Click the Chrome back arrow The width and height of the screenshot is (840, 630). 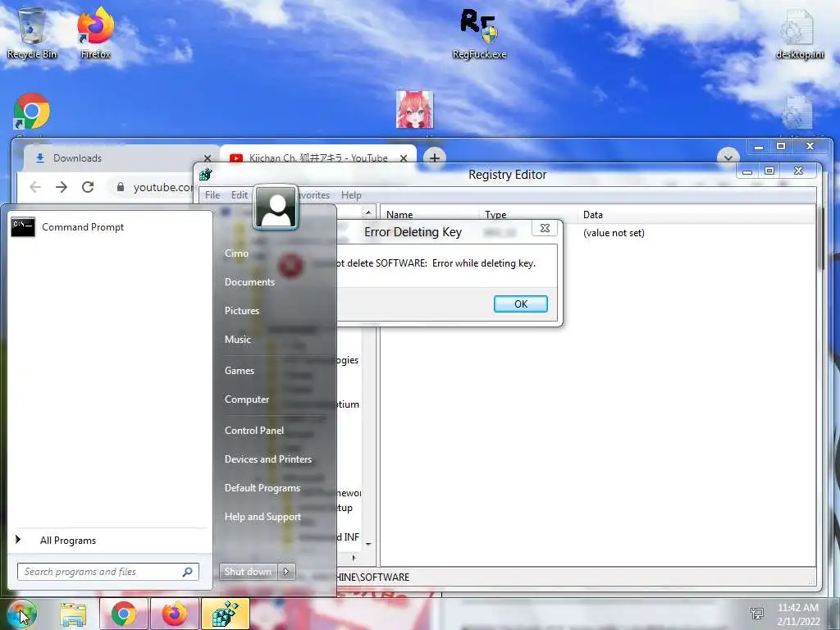click(35, 187)
